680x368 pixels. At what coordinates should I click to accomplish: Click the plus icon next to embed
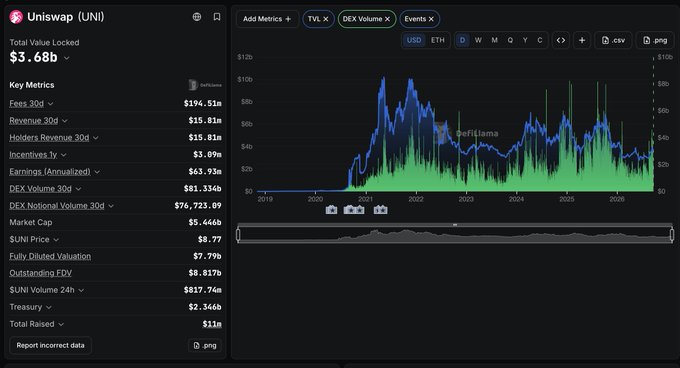(x=582, y=40)
